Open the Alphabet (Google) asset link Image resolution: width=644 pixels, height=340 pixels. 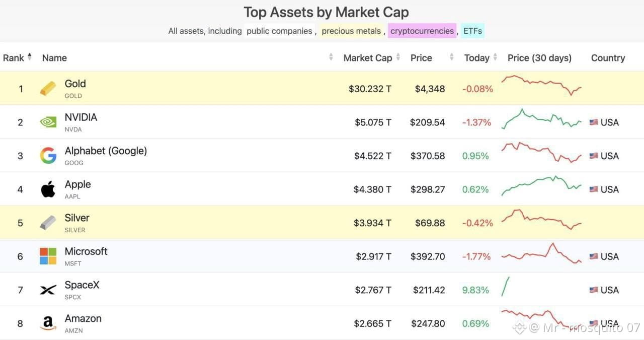pyautogui.click(x=106, y=151)
